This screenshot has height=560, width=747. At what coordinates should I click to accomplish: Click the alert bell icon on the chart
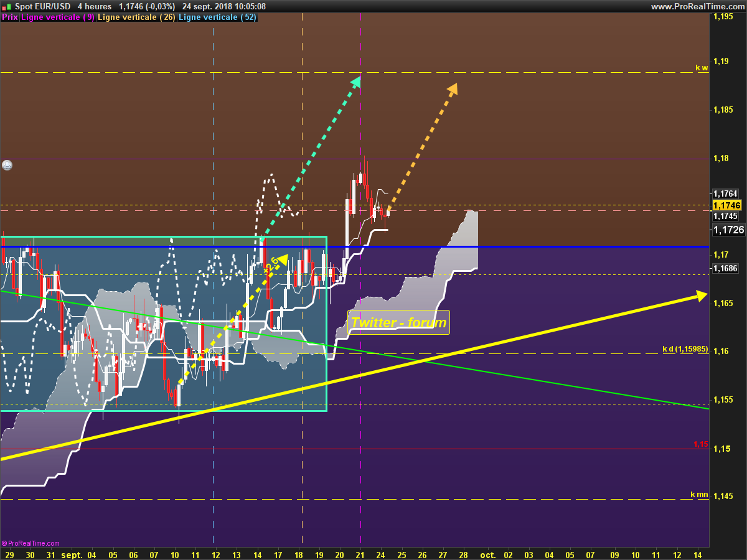click(7, 165)
